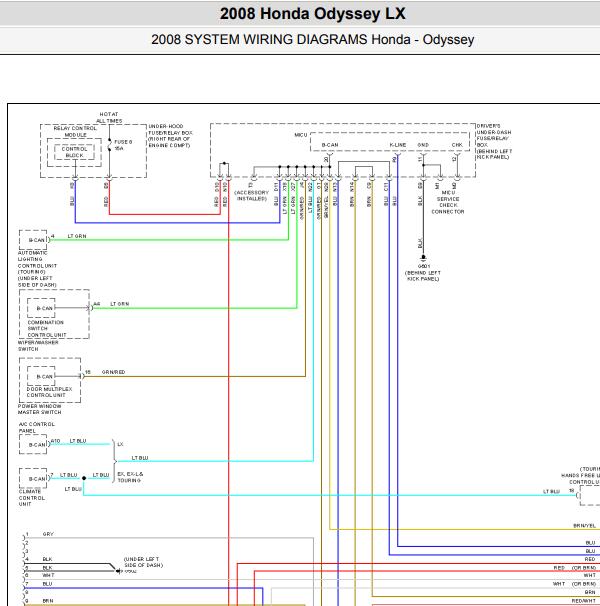Image resolution: width=600 pixels, height=606 pixels.
Task: Click the "GRN/RED" wire label at pin 16
Action: point(113,372)
